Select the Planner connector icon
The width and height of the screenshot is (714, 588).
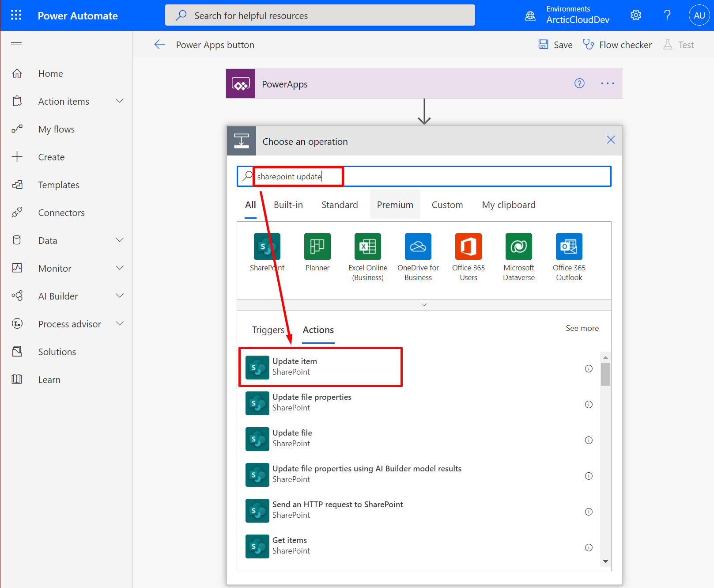(317, 247)
